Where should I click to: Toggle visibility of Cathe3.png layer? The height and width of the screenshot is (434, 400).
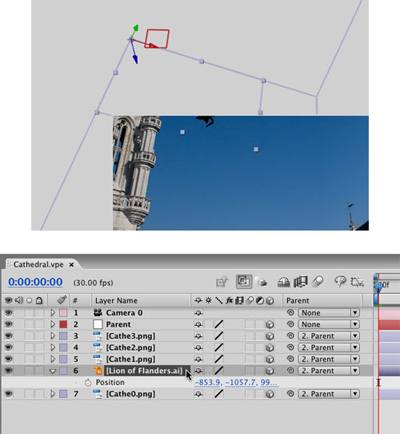(x=8, y=336)
